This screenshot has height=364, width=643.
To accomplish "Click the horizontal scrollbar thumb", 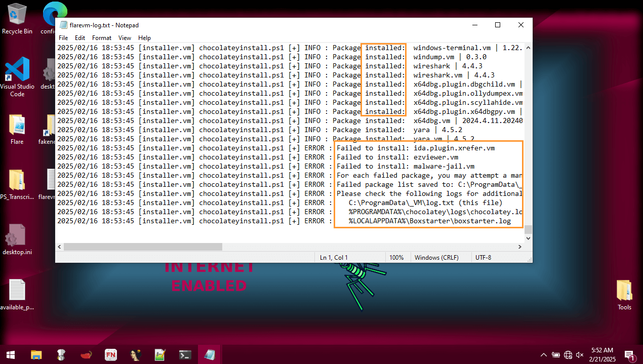I will (143, 247).
